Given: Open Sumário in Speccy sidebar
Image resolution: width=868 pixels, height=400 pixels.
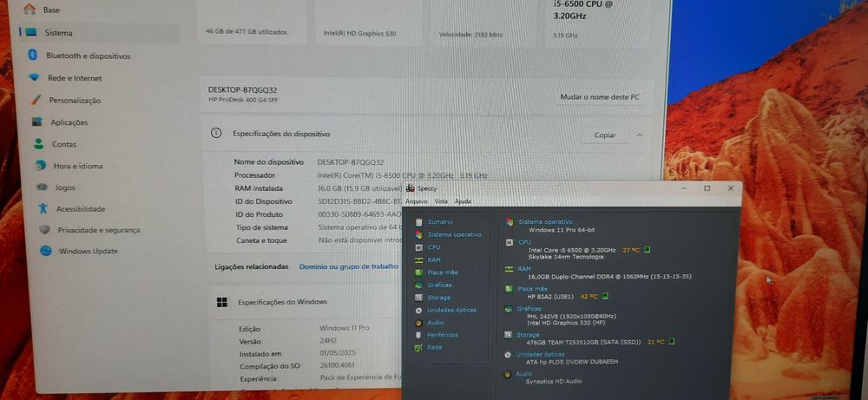Looking at the screenshot, I should (x=439, y=221).
